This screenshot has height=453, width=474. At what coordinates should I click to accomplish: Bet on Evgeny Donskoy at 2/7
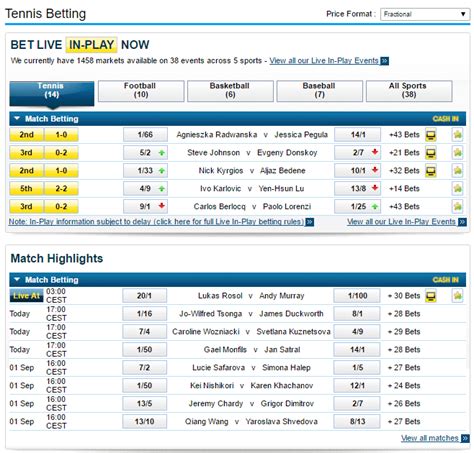[358, 153]
